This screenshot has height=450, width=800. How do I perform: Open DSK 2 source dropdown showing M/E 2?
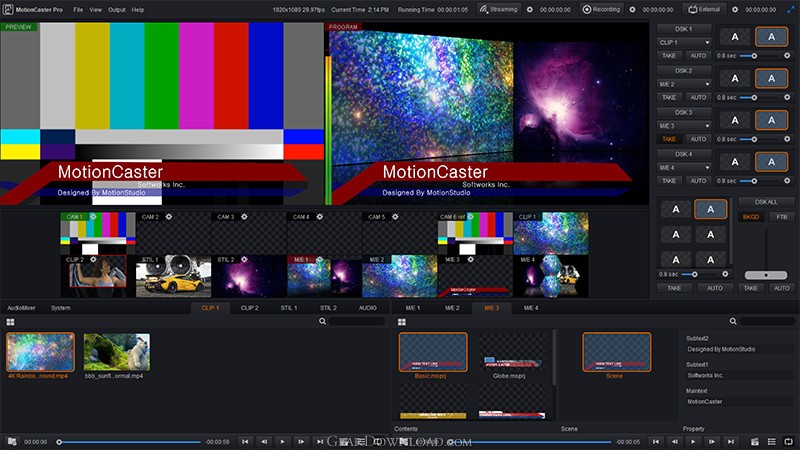[x=684, y=84]
